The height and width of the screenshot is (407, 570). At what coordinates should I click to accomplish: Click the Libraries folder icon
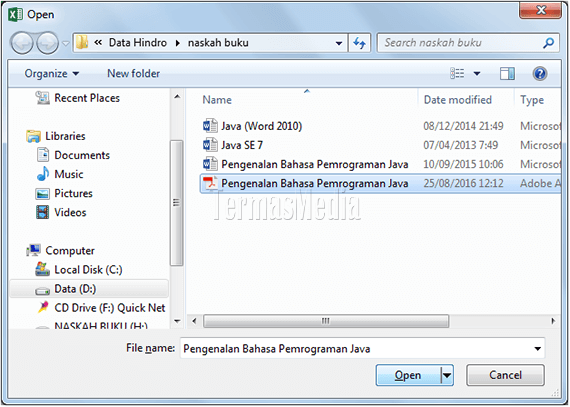point(33,136)
